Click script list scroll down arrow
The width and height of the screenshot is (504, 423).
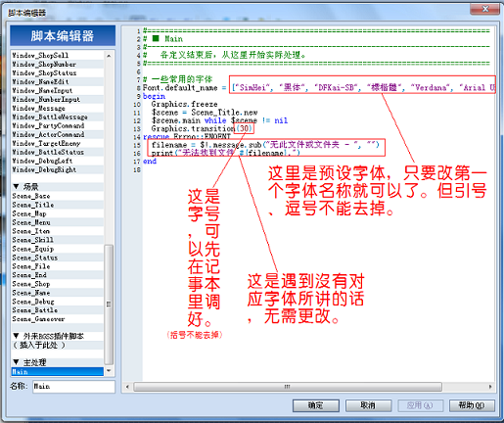(109, 371)
